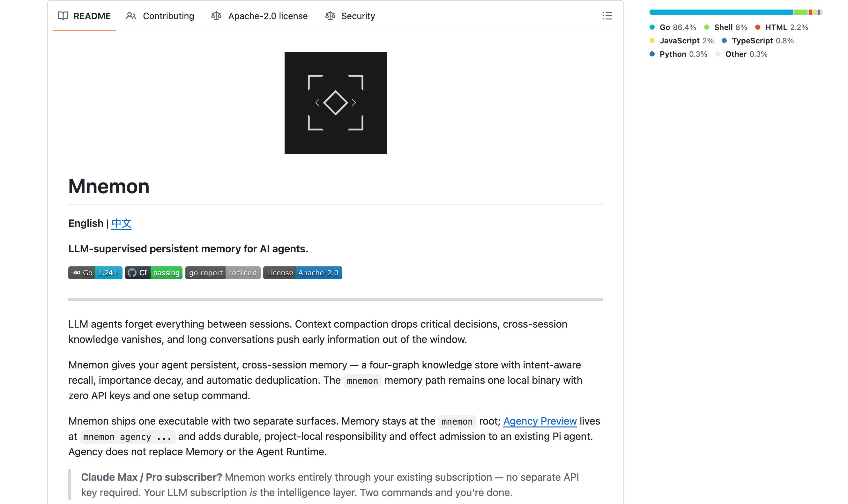The width and height of the screenshot is (848, 504).
Task: Click the JavaScript 2% language entry
Action: click(681, 41)
